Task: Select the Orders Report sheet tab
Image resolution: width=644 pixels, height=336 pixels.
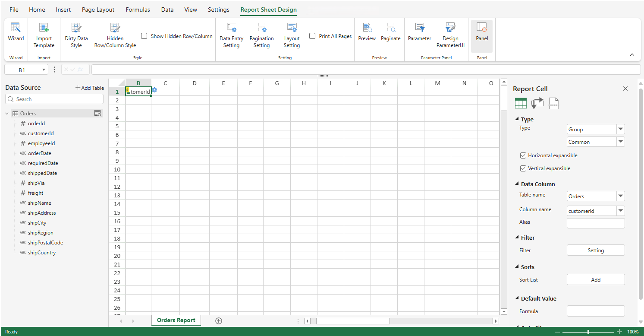Action: point(176,320)
